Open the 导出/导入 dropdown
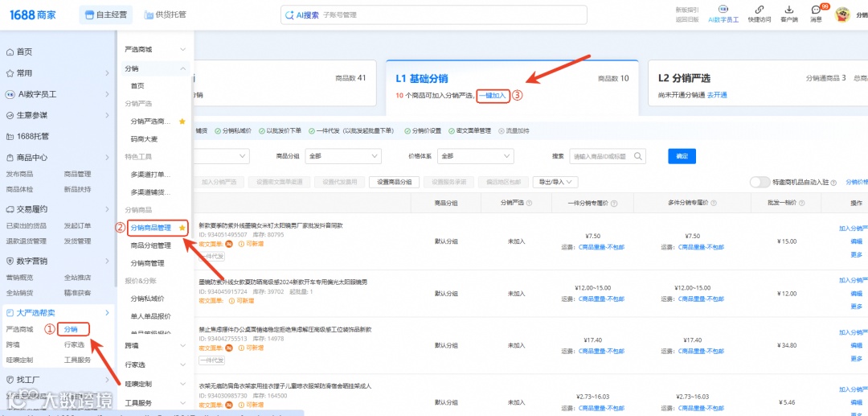 (x=555, y=182)
